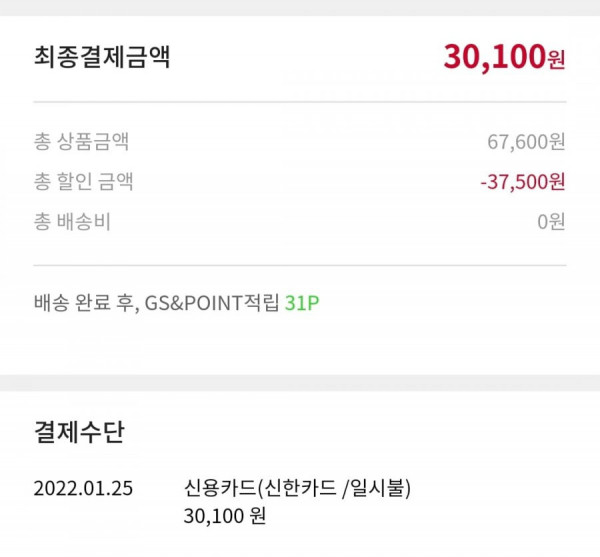Click the 결제수단 section heading
The image size is (600, 557).
[79, 432]
